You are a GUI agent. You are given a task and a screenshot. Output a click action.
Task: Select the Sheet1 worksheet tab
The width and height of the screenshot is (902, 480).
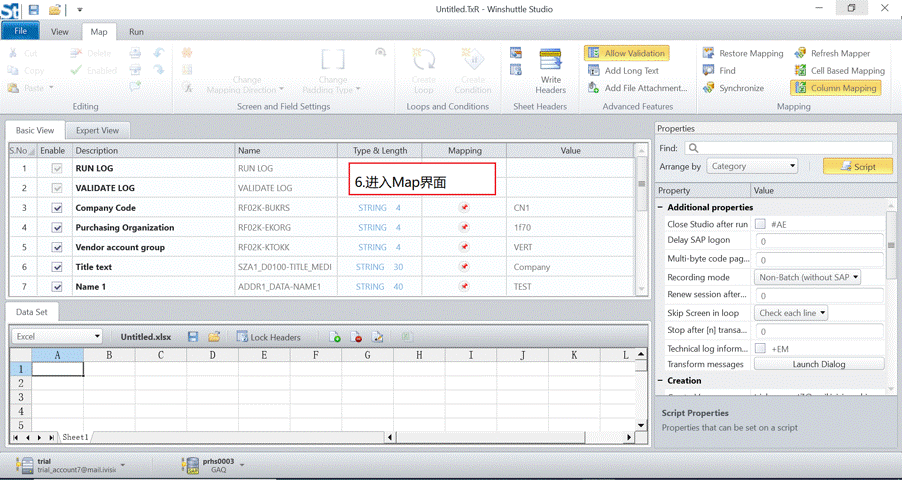click(x=75, y=437)
